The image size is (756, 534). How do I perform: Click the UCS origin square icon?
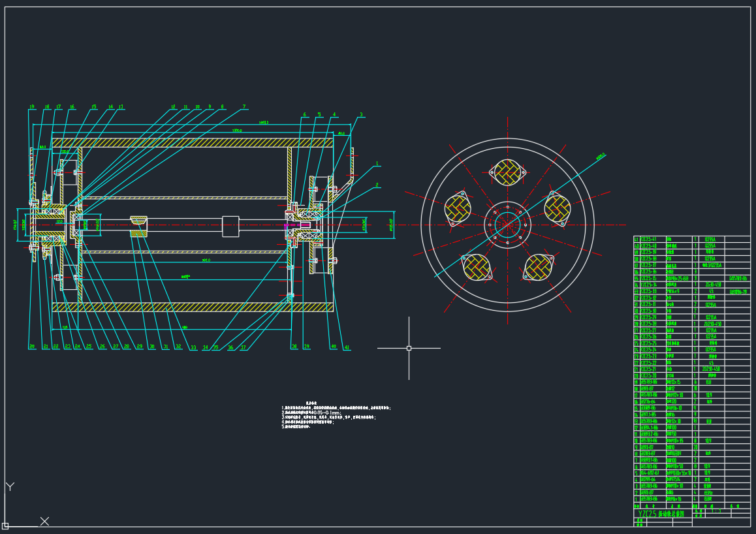pos(5,526)
